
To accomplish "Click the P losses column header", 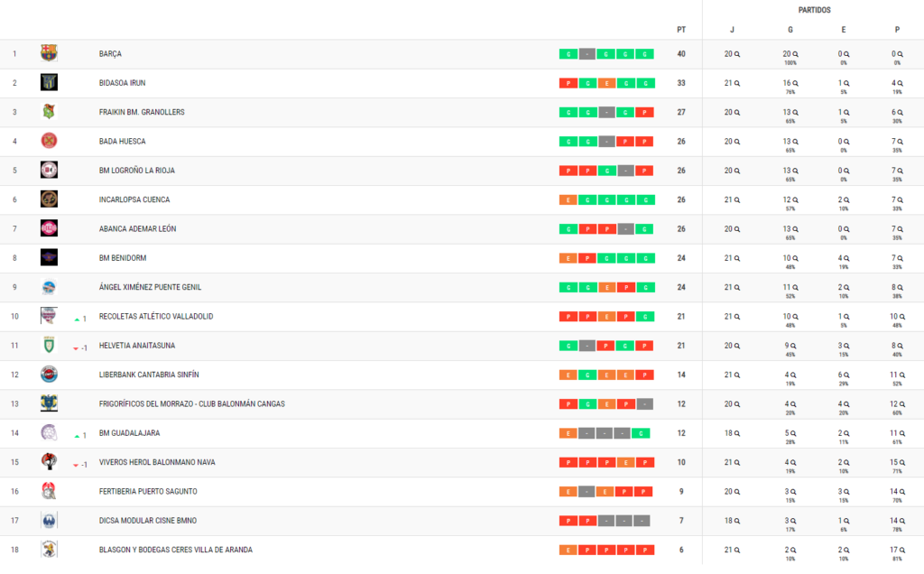I will (x=897, y=30).
